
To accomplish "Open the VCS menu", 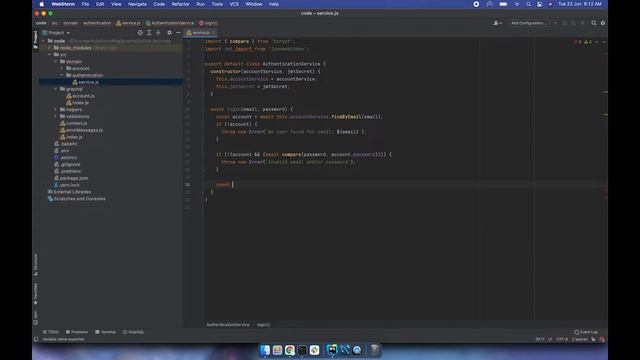I will (x=234, y=4).
